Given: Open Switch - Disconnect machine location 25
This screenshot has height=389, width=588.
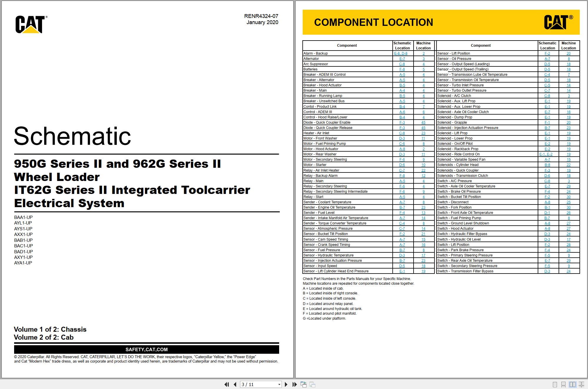Looking at the screenshot, I should [569, 202].
